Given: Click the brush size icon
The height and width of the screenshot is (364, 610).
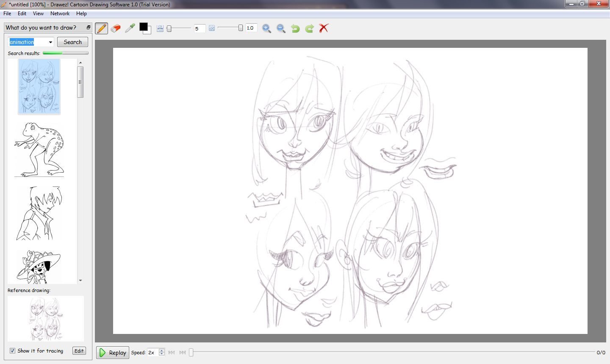Looking at the screenshot, I should [160, 28].
